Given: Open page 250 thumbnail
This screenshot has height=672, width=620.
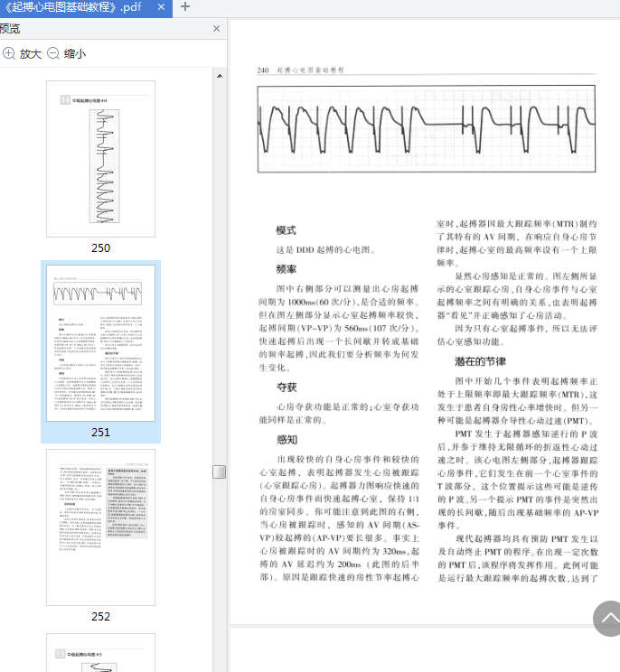Looking at the screenshot, I should pyautogui.click(x=100, y=159).
